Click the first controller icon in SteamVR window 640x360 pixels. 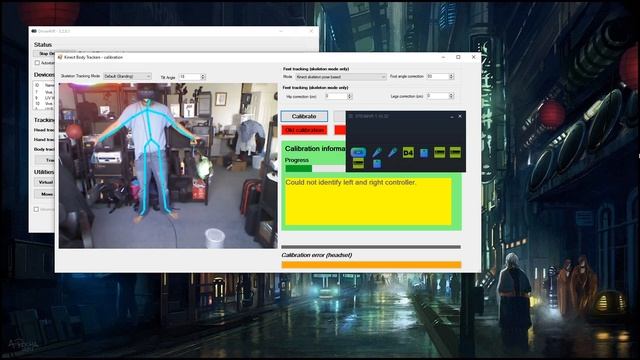coord(376,153)
